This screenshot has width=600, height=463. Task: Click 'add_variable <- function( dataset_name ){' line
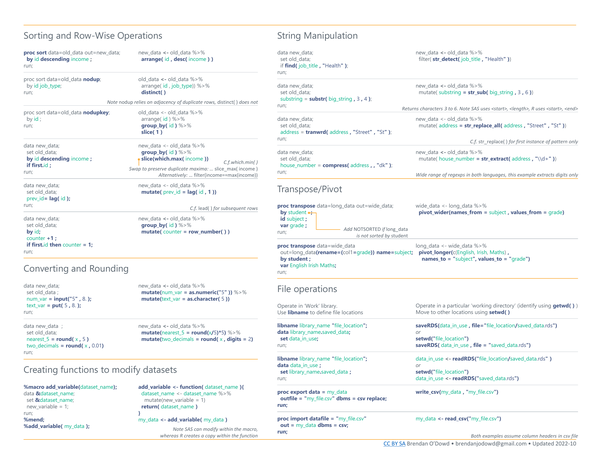pos(191,387)
